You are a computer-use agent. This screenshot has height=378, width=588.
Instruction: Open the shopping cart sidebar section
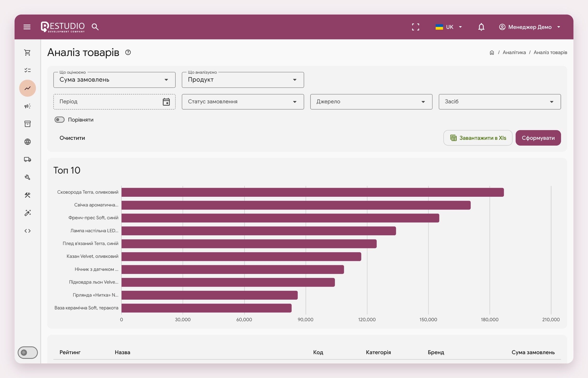(27, 53)
